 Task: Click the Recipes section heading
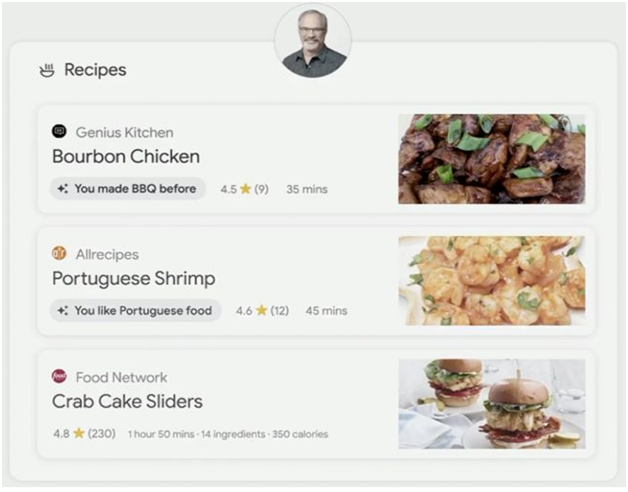[x=95, y=70]
